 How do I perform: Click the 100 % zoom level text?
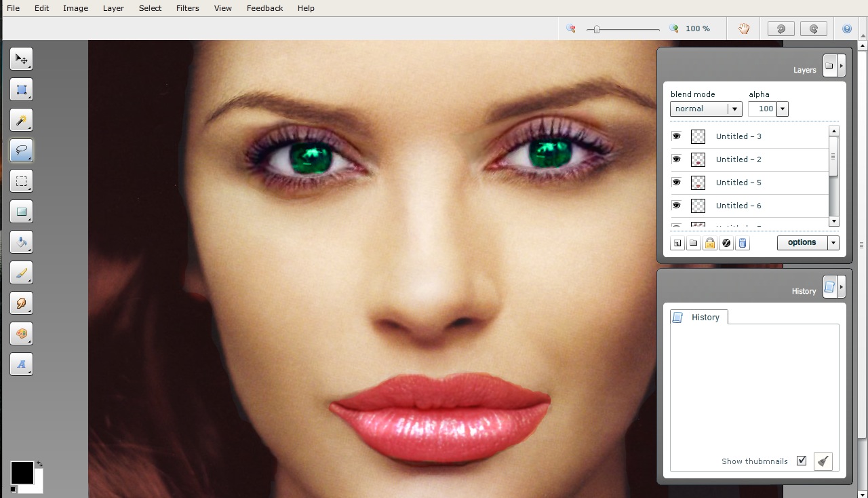coord(698,28)
